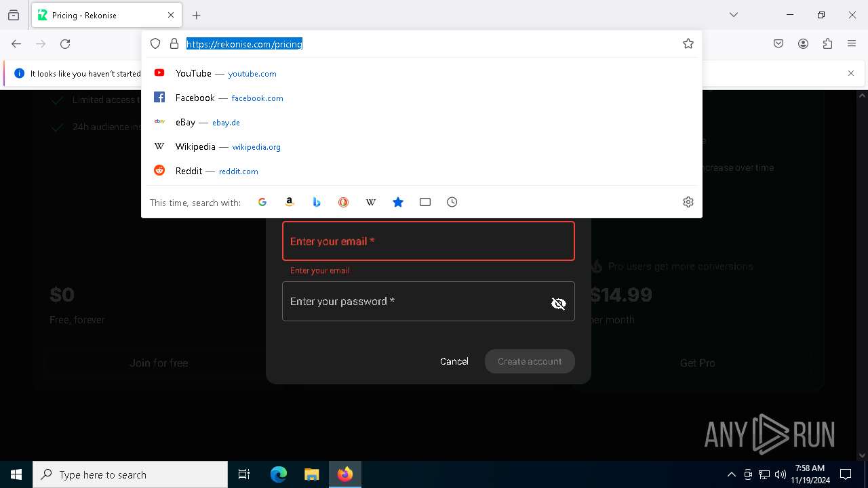Expand the list all tabs chevron

(734, 15)
